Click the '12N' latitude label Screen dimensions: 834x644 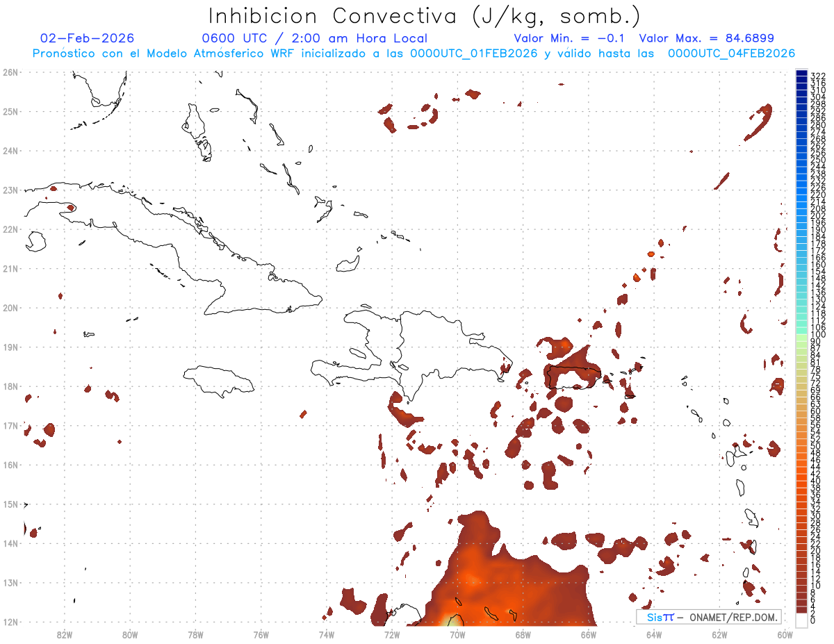coord(10,622)
